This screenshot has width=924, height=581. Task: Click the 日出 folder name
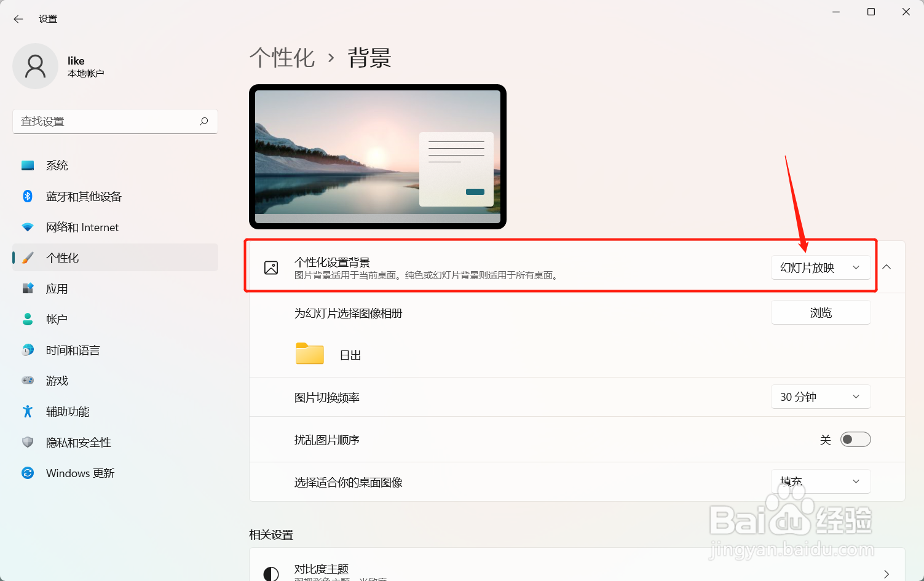click(350, 355)
